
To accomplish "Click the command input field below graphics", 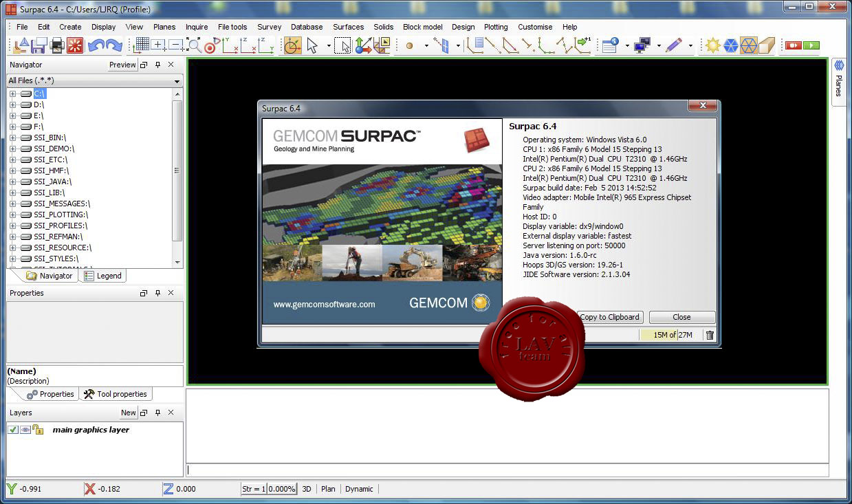I will coord(507,470).
